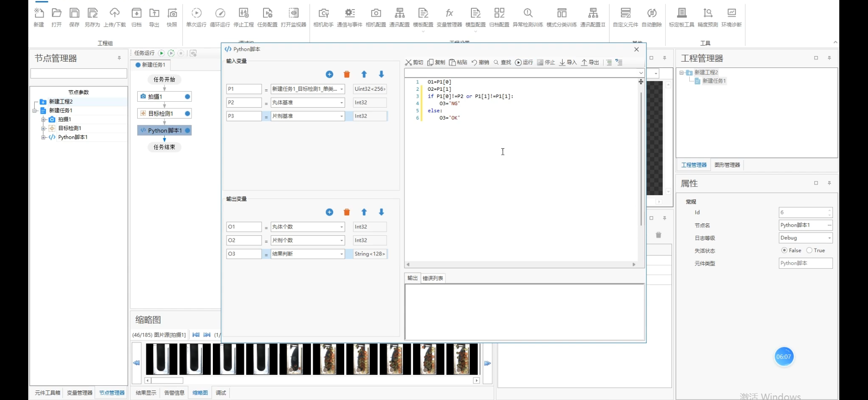Click the 快照 snapshot icon

click(172, 17)
